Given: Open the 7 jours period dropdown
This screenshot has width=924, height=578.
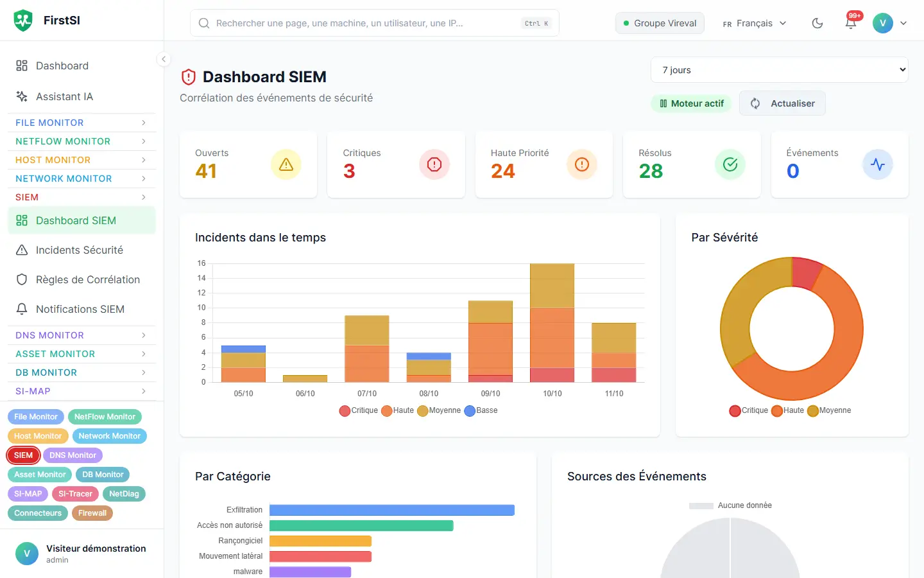Looking at the screenshot, I should click(x=780, y=70).
